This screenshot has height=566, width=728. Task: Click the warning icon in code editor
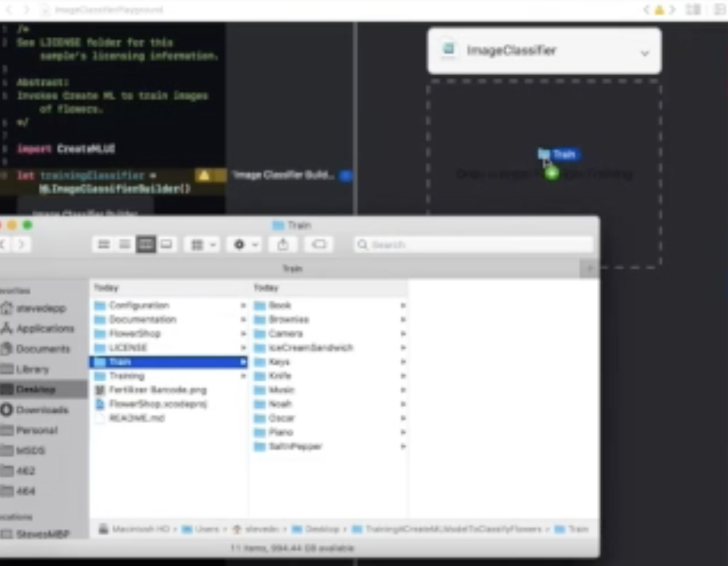pos(204,176)
